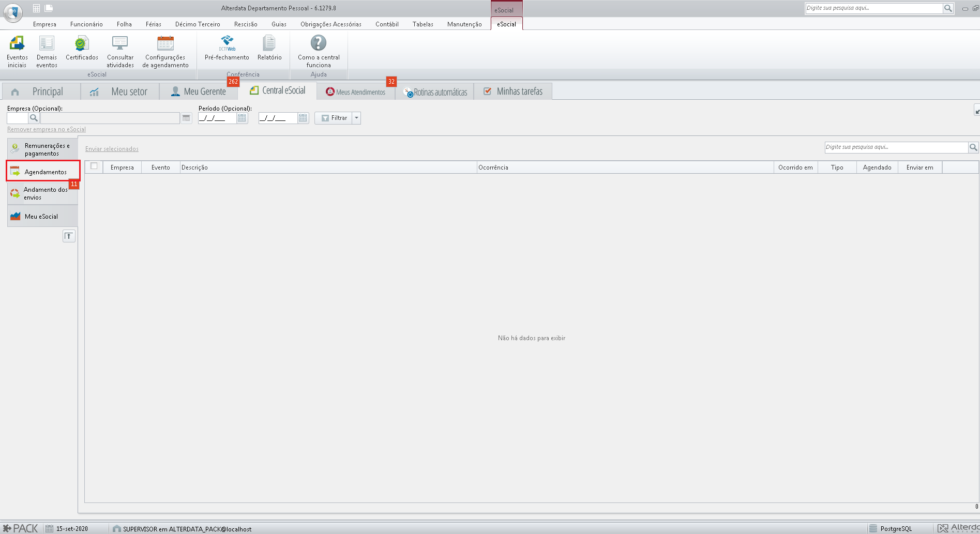Click the Remover empresa no eSocial link
980x534 pixels.
click(47, 129)
